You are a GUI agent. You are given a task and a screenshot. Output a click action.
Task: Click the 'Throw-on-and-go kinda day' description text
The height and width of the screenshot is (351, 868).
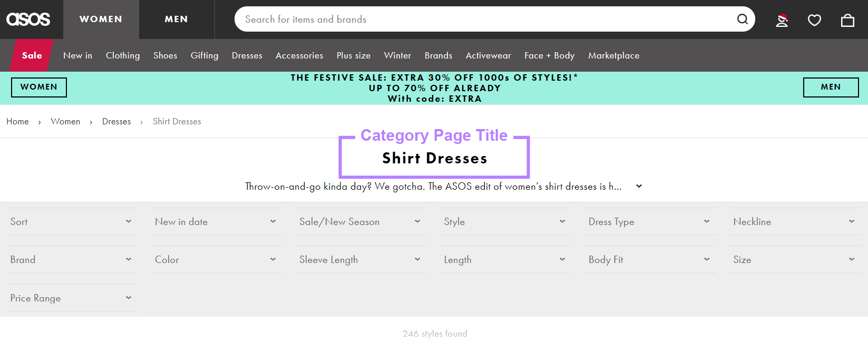[433, 186]
